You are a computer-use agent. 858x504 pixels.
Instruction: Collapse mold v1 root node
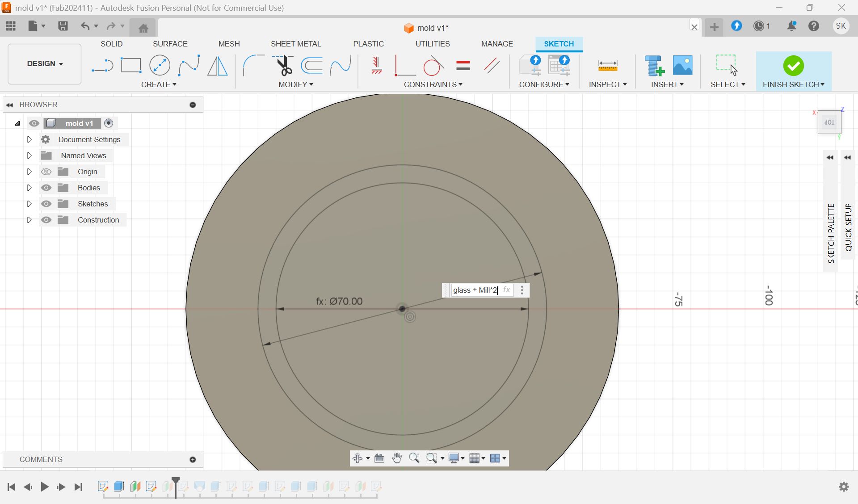click(x=17, y=123)
